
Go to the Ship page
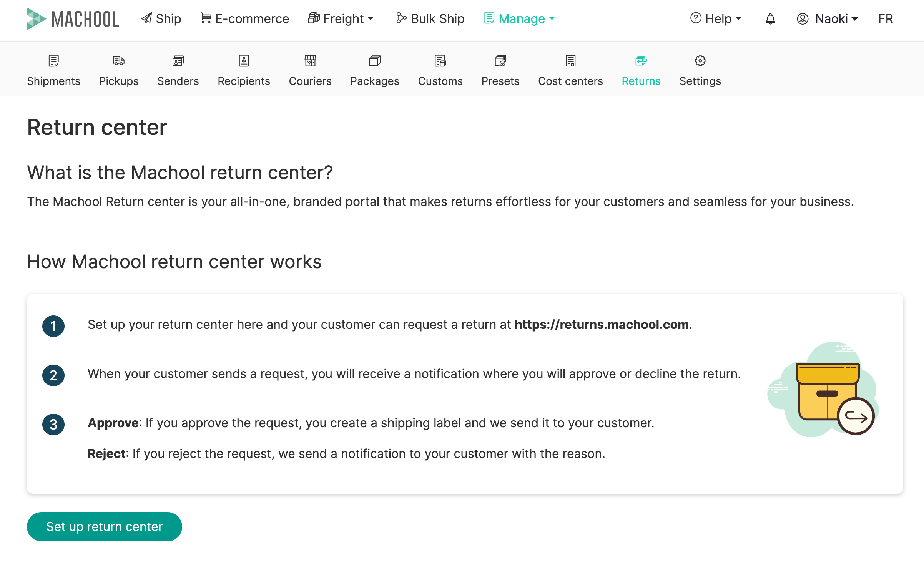(x=161, y=19)
